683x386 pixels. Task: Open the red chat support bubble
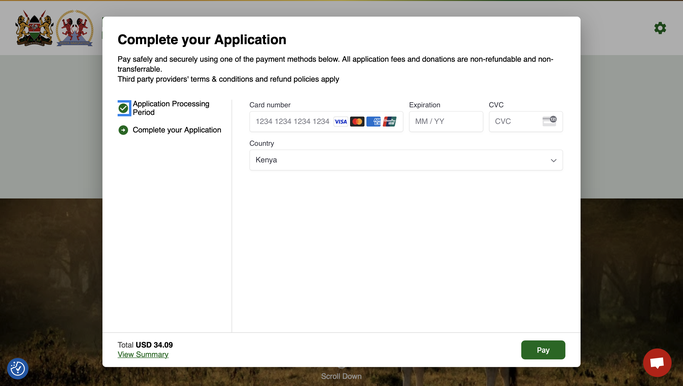pos(657,362)
